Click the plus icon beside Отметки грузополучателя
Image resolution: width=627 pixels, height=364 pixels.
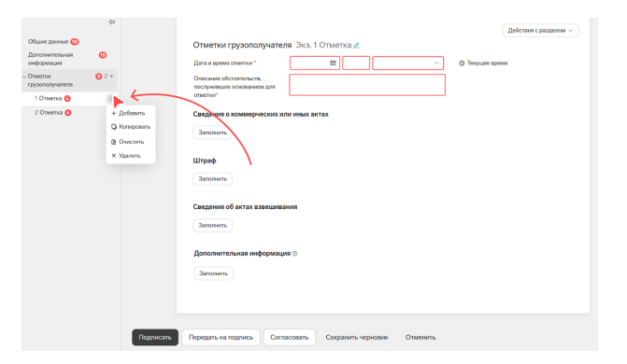click(x=111, y=76)
